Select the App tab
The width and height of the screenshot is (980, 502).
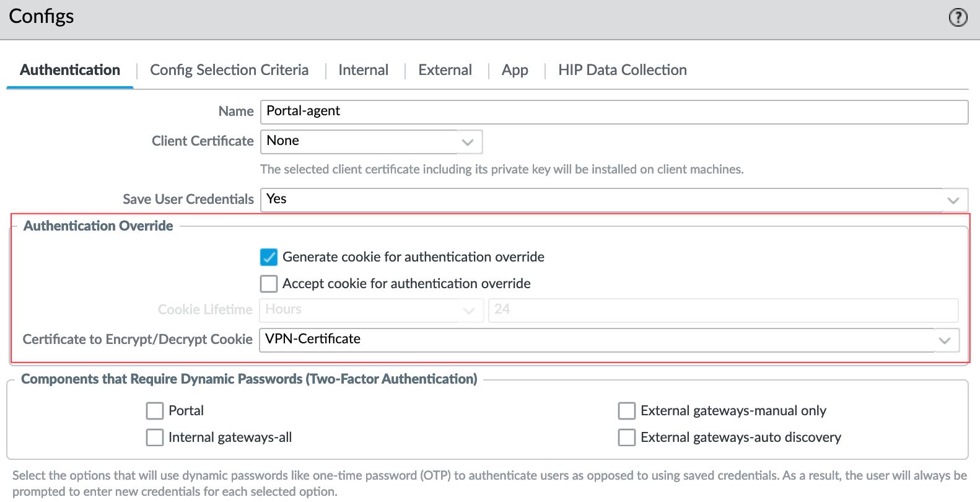click(515, 70)
